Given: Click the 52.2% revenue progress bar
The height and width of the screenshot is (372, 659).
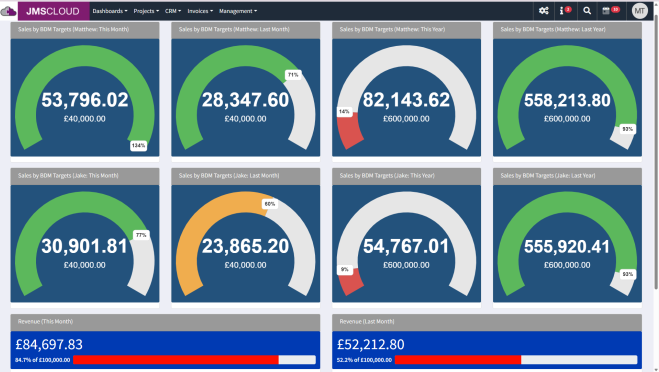Looking at the screenshot, I should [x=516, y=360].
